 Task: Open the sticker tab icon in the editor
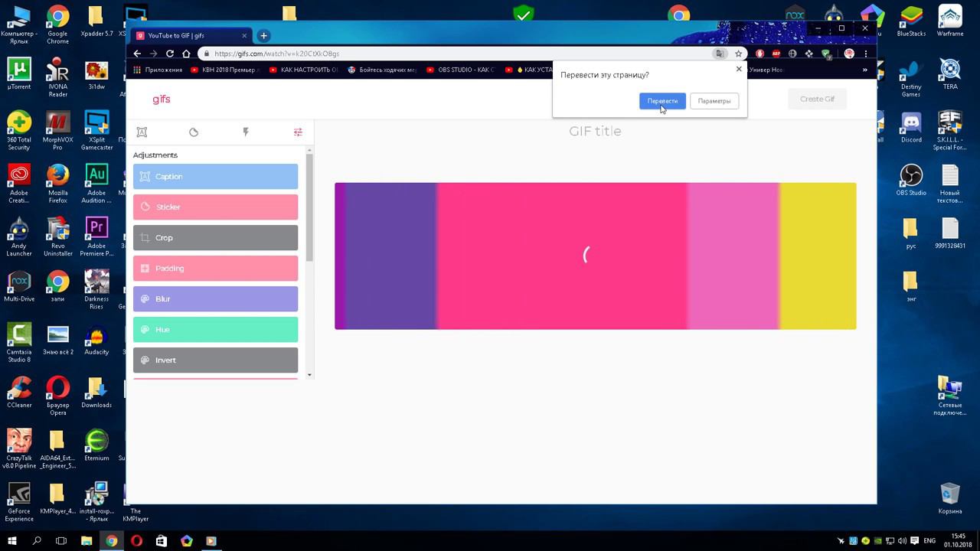point(194,132)
